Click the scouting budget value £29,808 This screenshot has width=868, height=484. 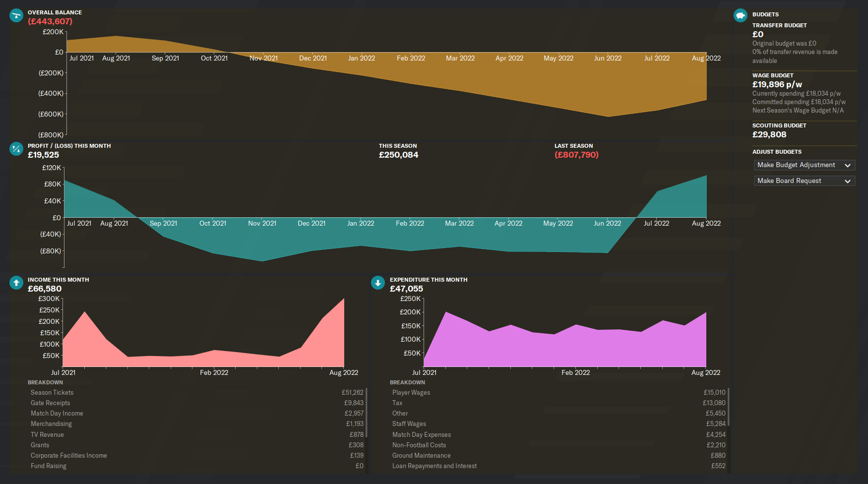769,134
